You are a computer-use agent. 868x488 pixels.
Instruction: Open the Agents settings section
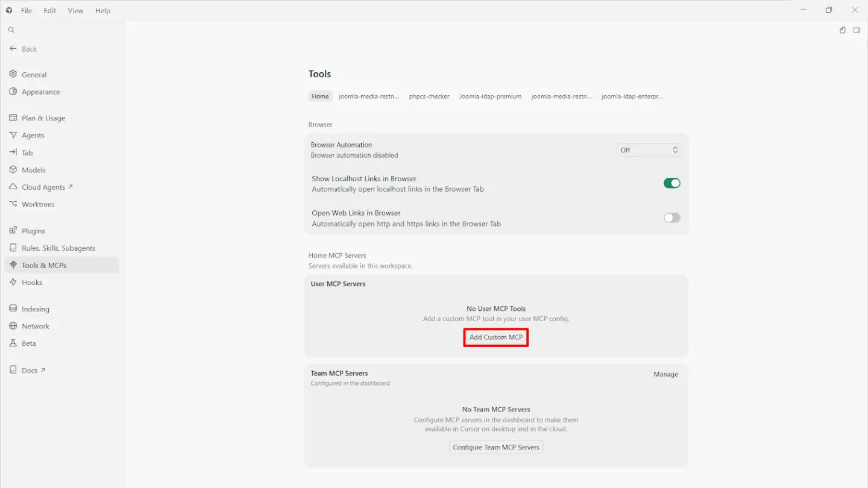point(62,135)
